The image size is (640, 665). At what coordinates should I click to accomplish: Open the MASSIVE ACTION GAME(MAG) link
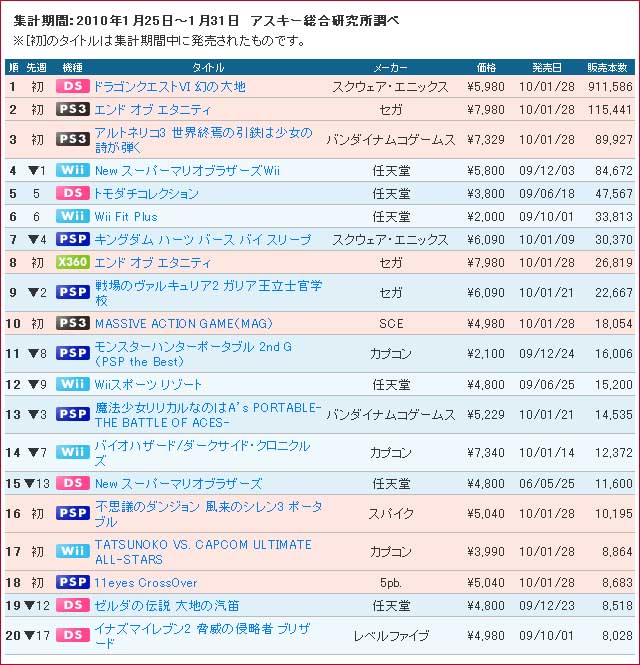[184, 324]
